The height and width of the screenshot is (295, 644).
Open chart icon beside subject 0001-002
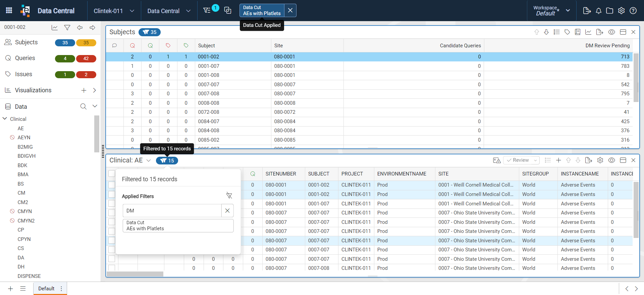pos(54,28)
